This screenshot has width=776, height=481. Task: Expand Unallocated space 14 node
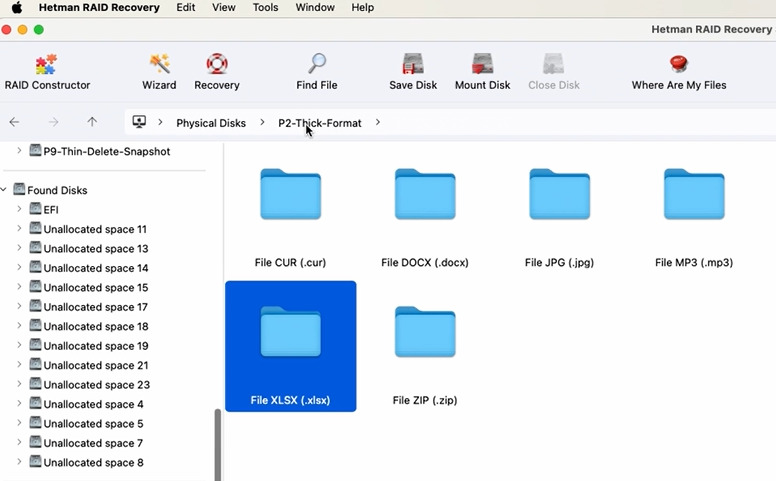pos(19,267)
